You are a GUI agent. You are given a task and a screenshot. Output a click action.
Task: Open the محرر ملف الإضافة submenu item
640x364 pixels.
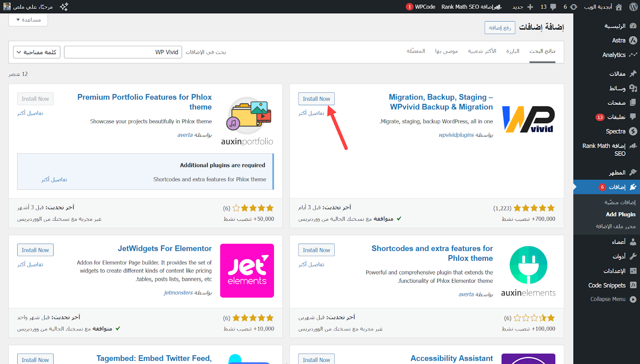coord(616,226)
